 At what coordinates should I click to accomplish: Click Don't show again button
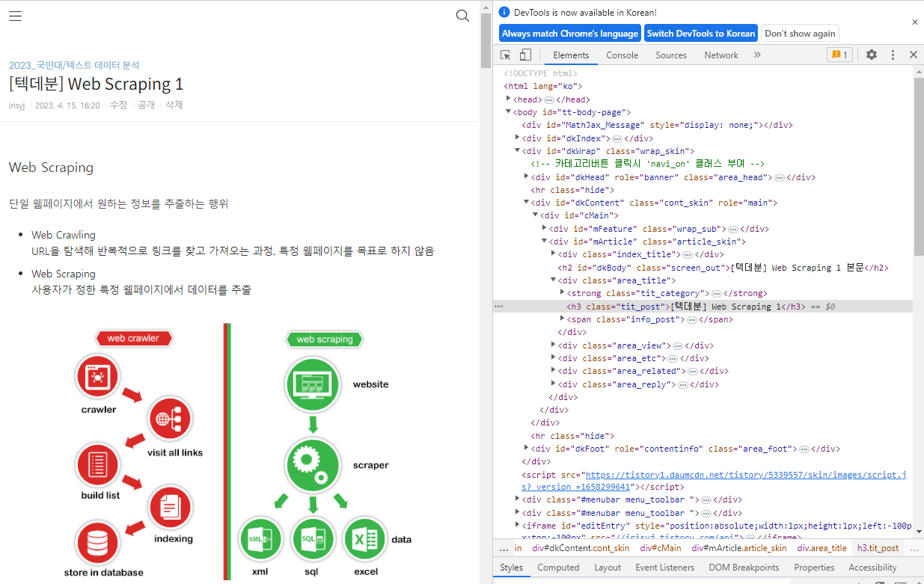pos(800,34)
